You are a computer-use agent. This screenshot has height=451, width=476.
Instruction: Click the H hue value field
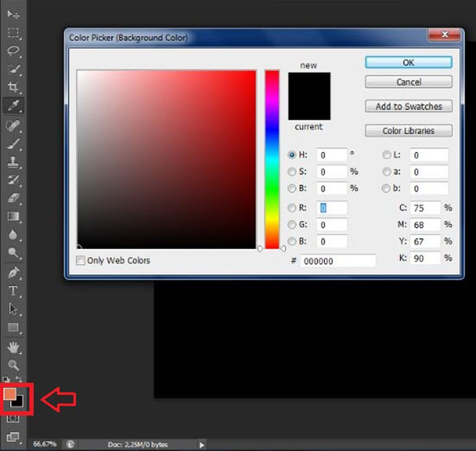click(332, 155)
